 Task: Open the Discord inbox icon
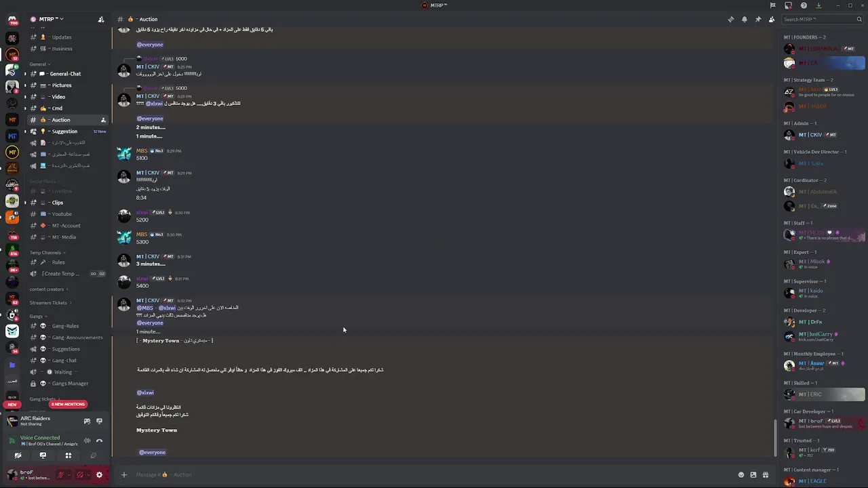point(788,5)
